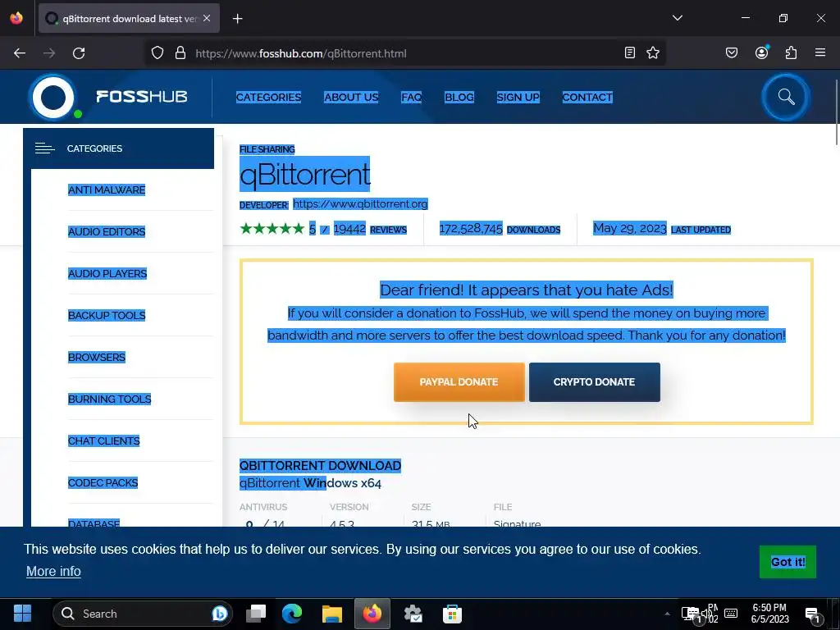Click the taskbar Search box

143,614
